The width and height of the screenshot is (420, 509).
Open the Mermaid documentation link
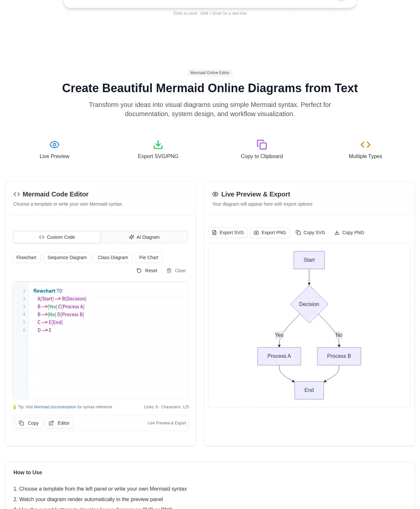55,407
